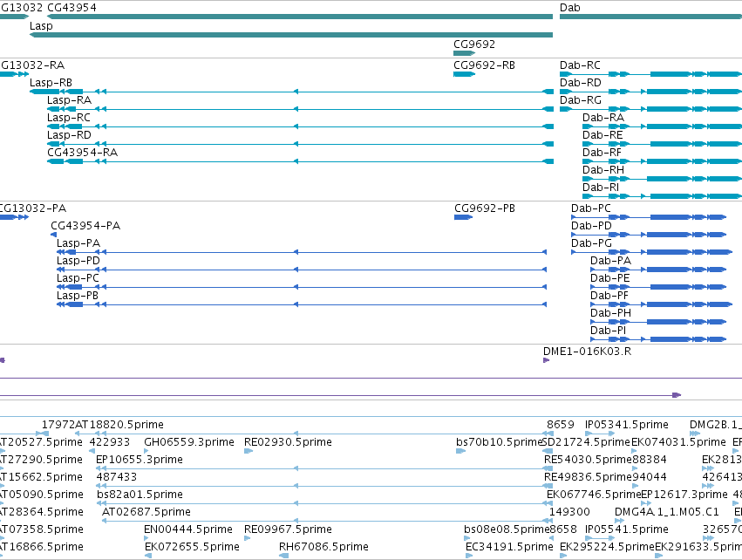Screen dimensions: 742x560
Task: Open the RH67086.5prime EST label
Action: pos(323,547)
